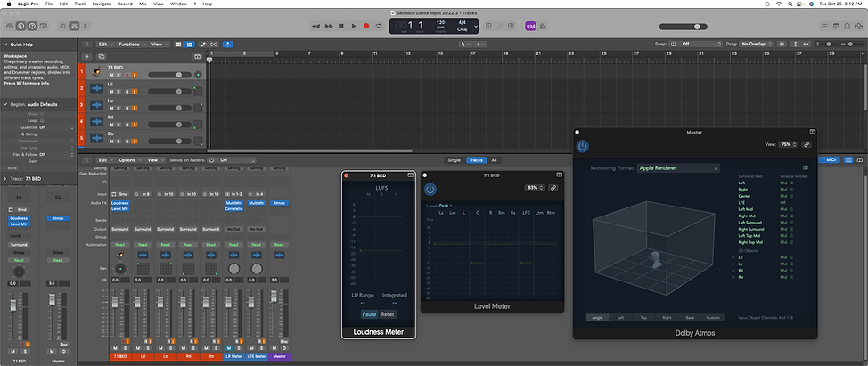Open the Editors scissors button
The height and width of the screenshot is (366, 868).
coord(86,26)
